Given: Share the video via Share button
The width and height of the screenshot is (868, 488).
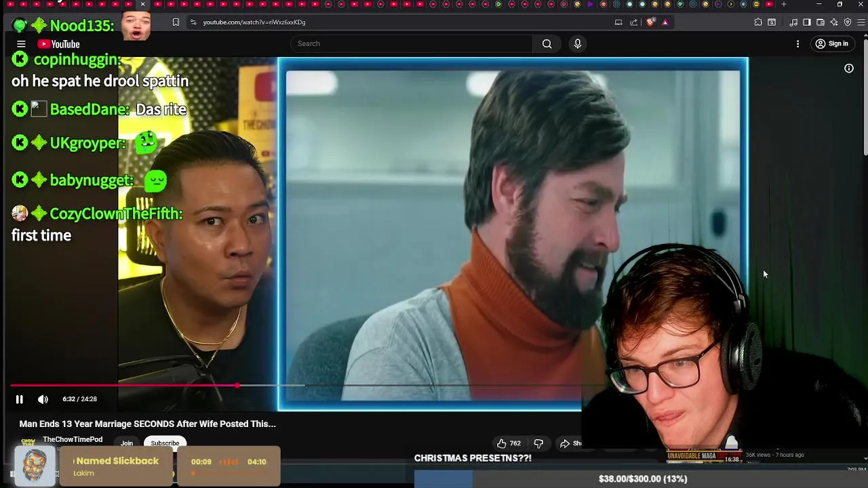Looking at the screenshot, I should [570, 443].
